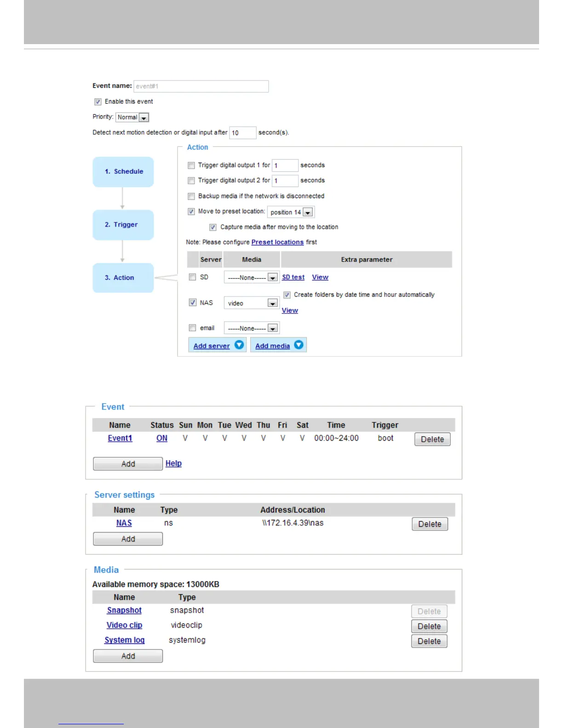Click Available memory space: 13000KB text

(156, 585)
